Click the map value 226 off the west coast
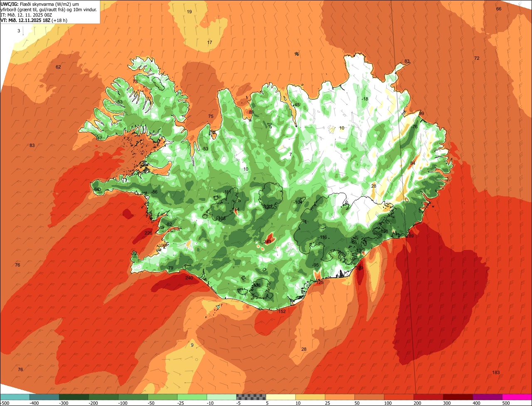Screen dimensions: 532x406 (x=148, y=233)
